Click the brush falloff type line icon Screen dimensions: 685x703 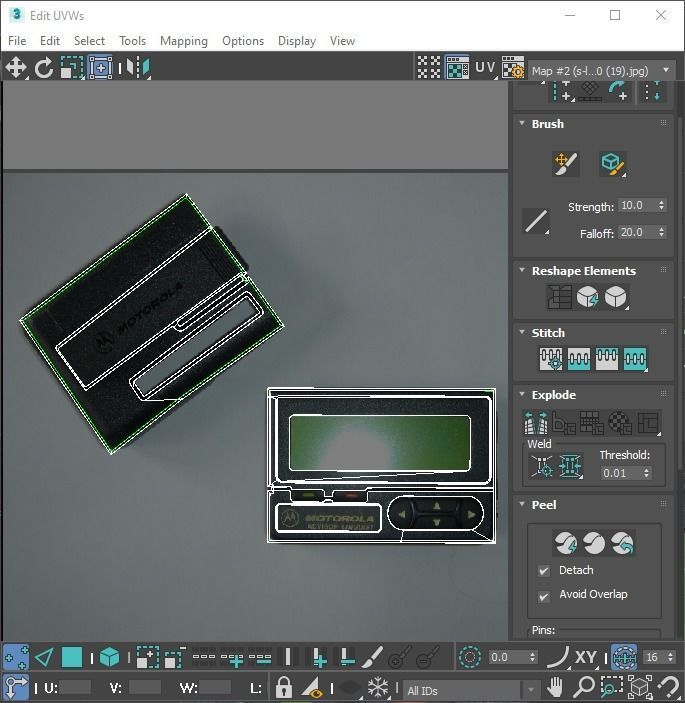click(536, 221)
